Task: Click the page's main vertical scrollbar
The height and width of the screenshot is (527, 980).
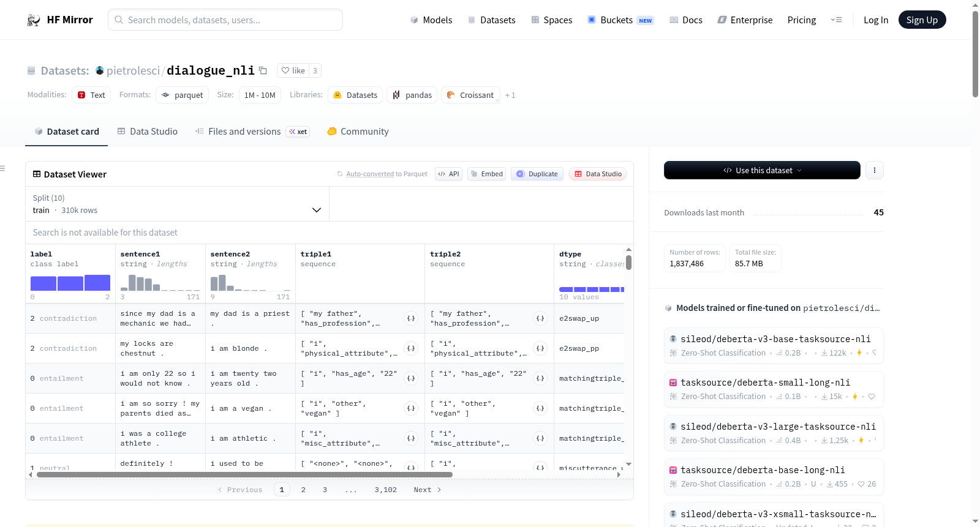Action: 975,54
